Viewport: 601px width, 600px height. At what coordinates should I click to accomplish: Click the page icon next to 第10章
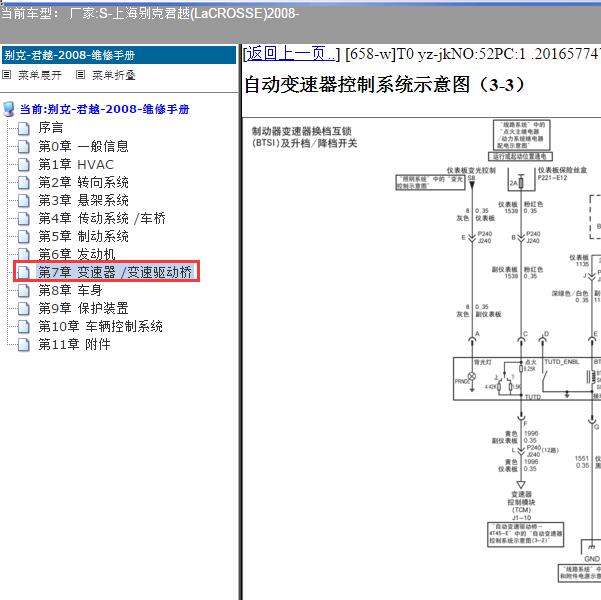pyautogui.click(x=24, y=327)
